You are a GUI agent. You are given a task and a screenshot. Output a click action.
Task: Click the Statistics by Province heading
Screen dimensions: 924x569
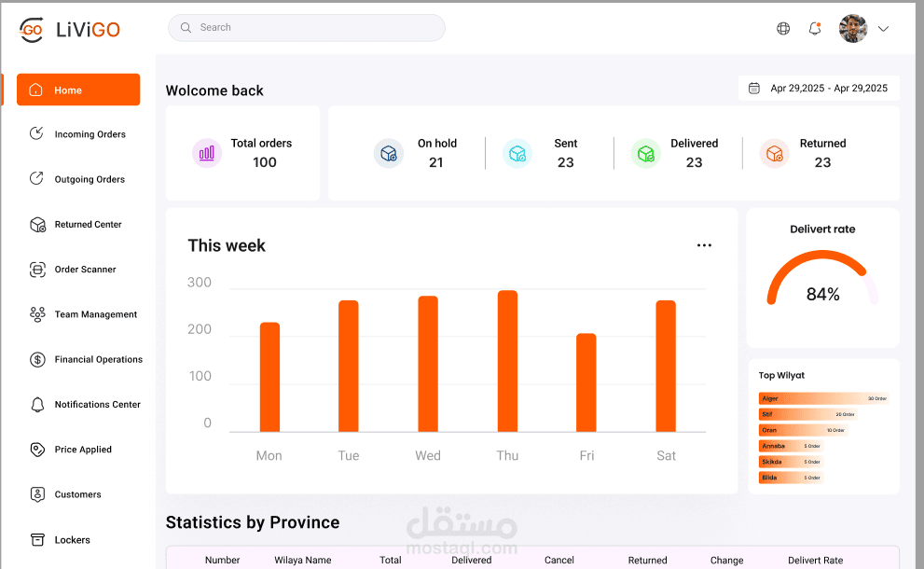coord(253,522)
